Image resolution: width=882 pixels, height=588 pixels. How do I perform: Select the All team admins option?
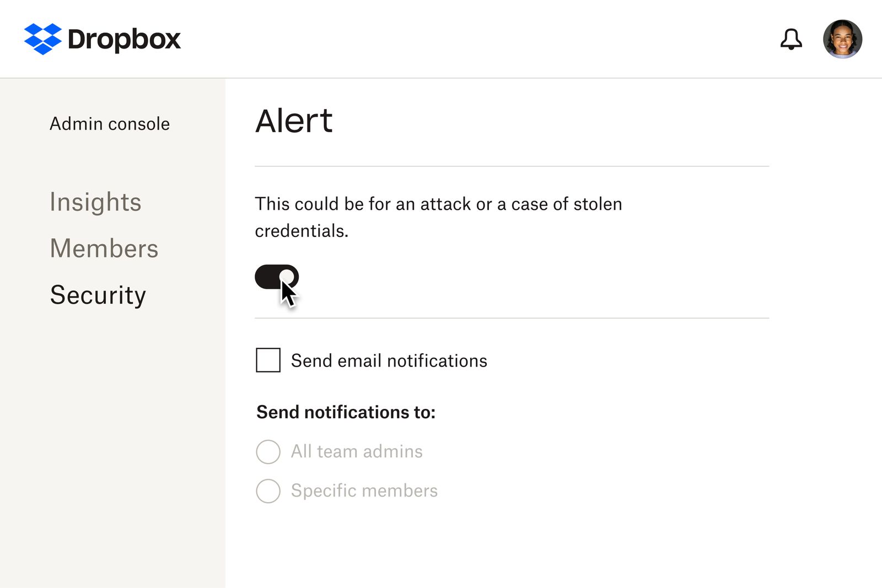coord(268,452)
